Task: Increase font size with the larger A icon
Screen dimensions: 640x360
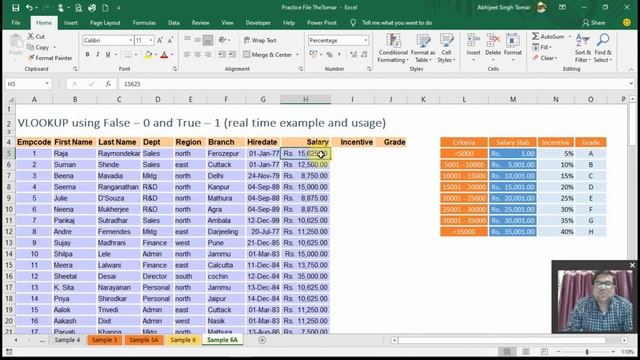Action: pyautogui.click(x=160, y=40)
